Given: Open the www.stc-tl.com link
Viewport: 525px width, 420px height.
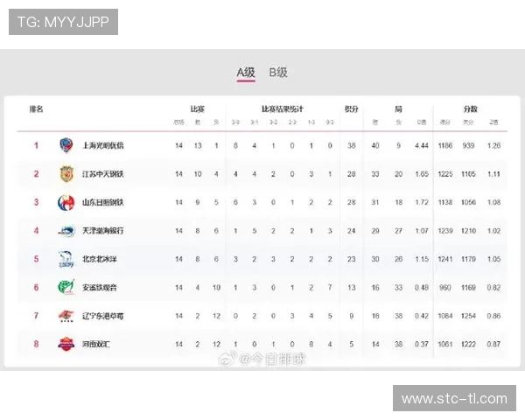Looking at the screenshot, I should tap(454, 399).
